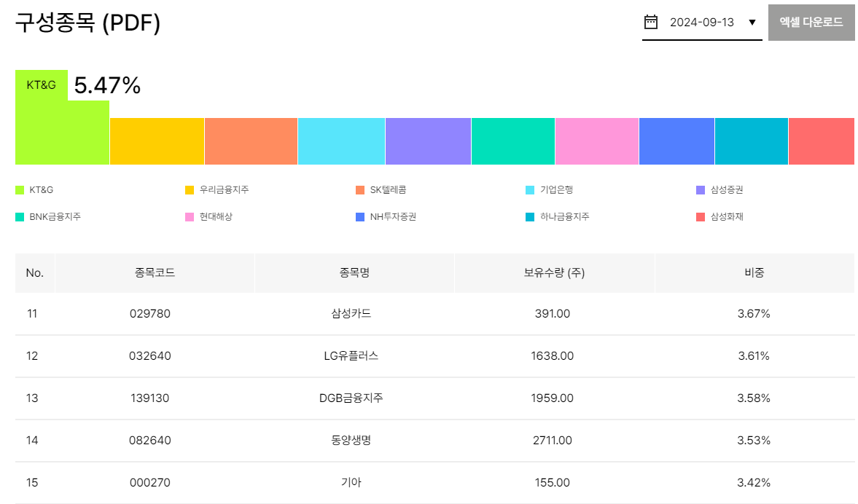The width and height of the screenshot is (858, 504).
Task: Select stock code 000270
Action: [150, 483]
